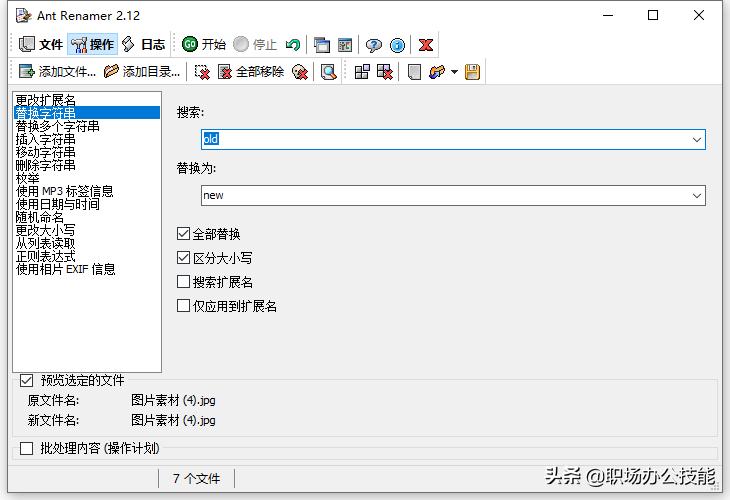
Task: Save batch with the floppy disk icon
Action: point(472,72)
